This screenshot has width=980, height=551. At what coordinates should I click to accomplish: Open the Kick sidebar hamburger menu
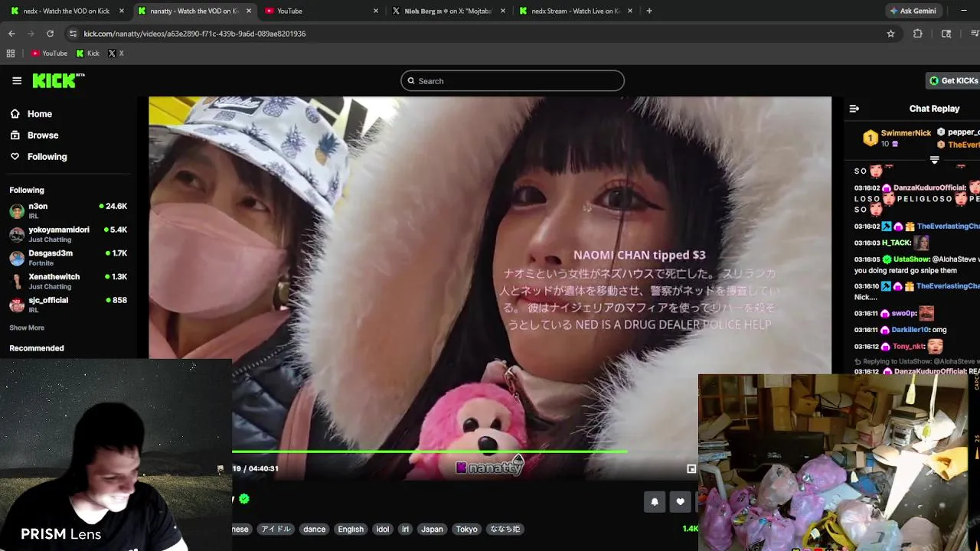17,80
